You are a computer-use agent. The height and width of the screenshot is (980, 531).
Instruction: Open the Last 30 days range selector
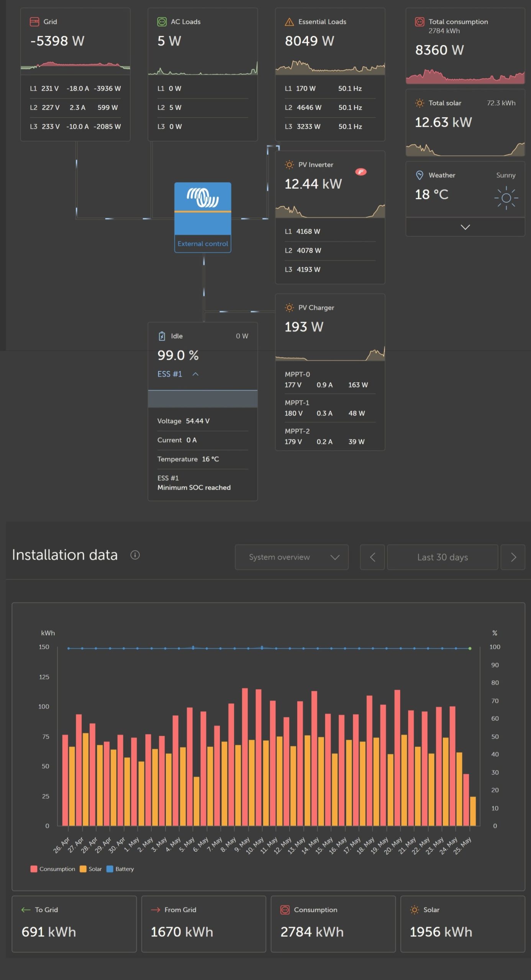coord(442,557)
